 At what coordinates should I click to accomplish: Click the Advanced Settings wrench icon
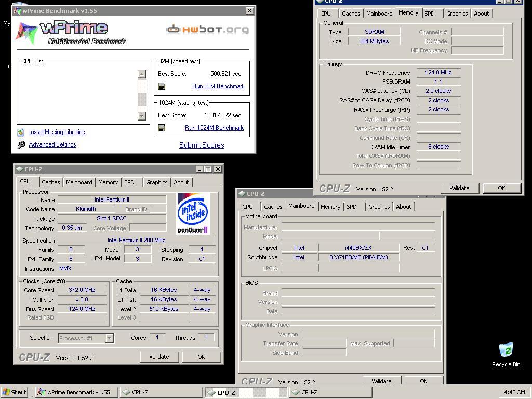coord(21,144)
